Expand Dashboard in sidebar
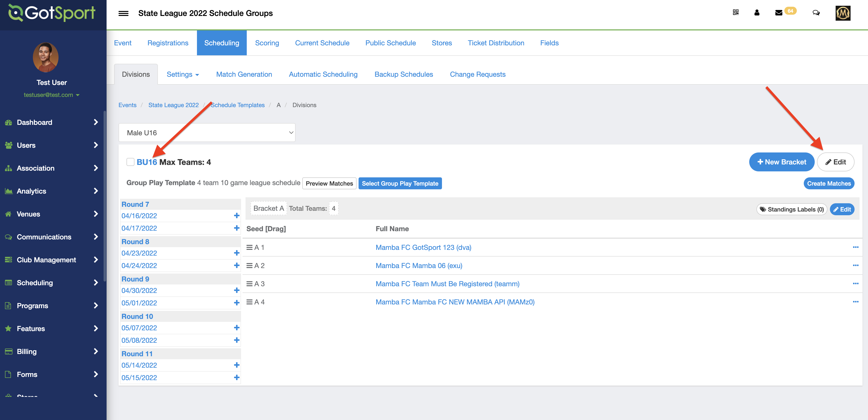This screenshot has height=420, width=868. click(52, 122)
